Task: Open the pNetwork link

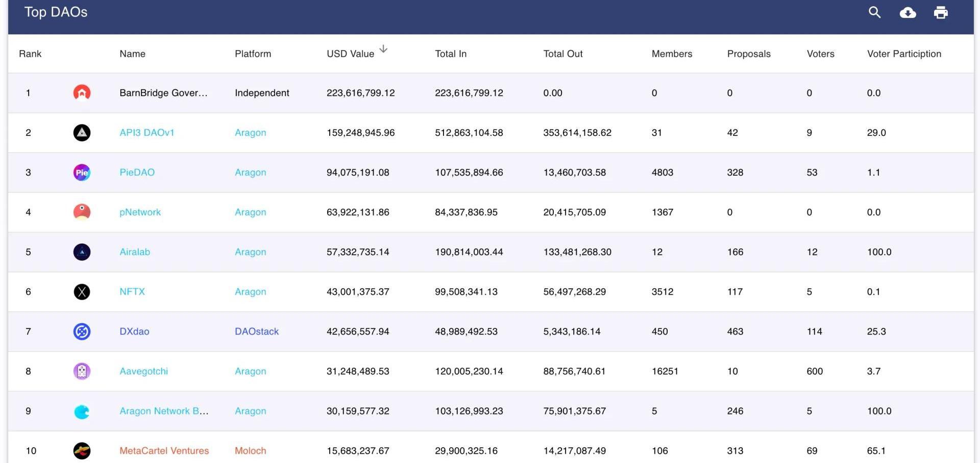Action: coord(140,212)
